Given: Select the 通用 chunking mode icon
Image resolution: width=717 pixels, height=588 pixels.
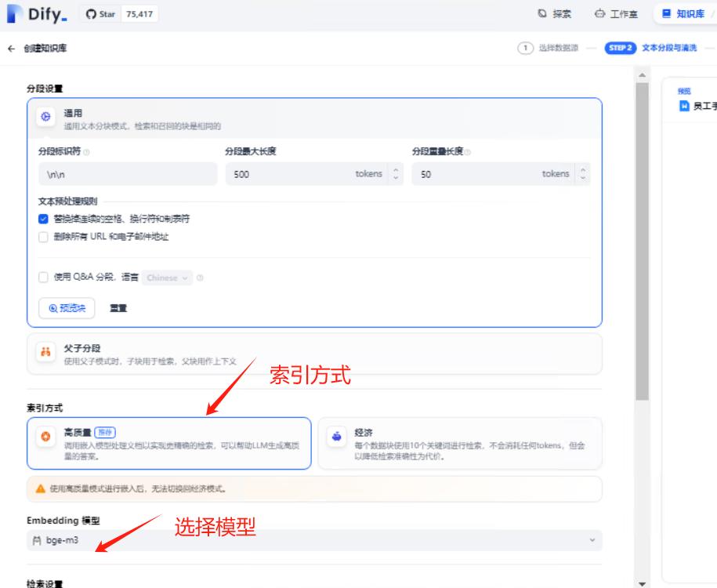Looking at the screenshot, I should coord(45,117).
